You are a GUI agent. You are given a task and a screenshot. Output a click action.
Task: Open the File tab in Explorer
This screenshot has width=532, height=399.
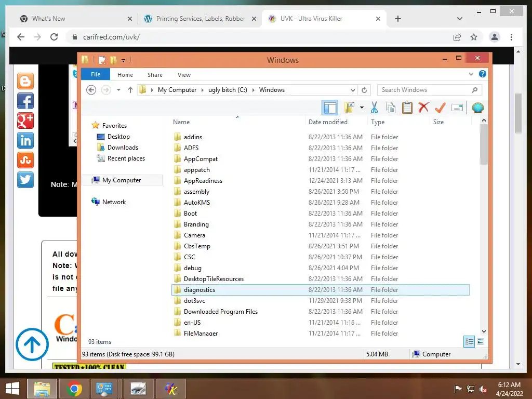(x=96, y=74)
